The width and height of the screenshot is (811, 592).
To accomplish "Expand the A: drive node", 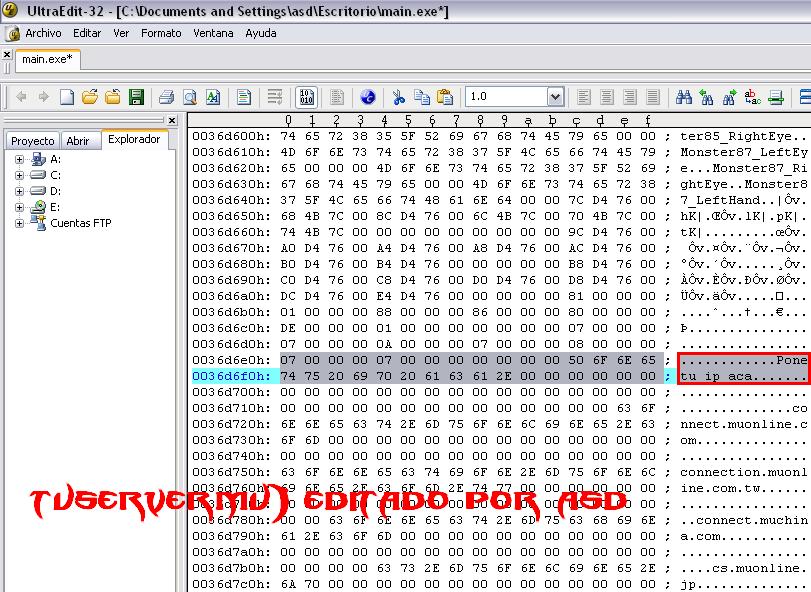I will point(19,159).
